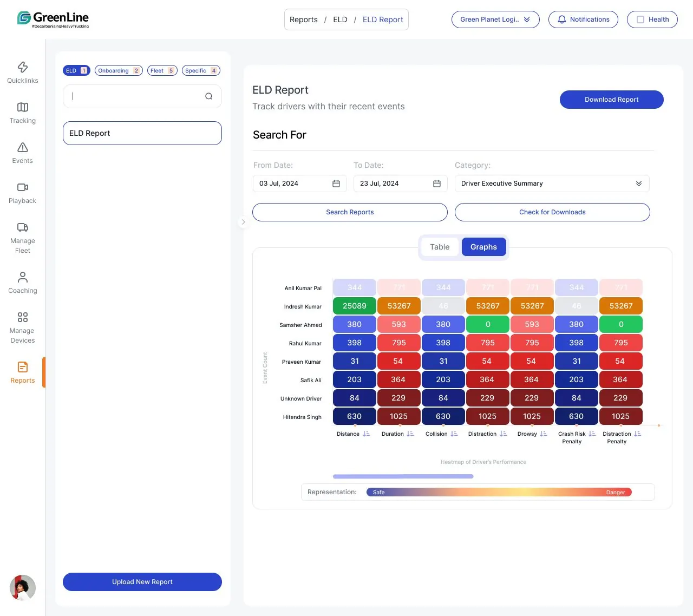Sort by the Distraction Penalty icon
This screenshot has width=693, height=616.
638,434
